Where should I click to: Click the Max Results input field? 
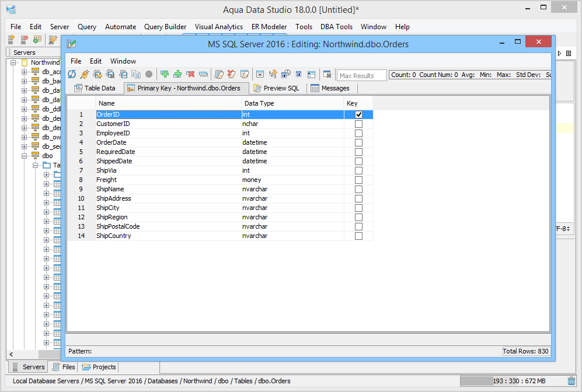[x=361, y=76]
